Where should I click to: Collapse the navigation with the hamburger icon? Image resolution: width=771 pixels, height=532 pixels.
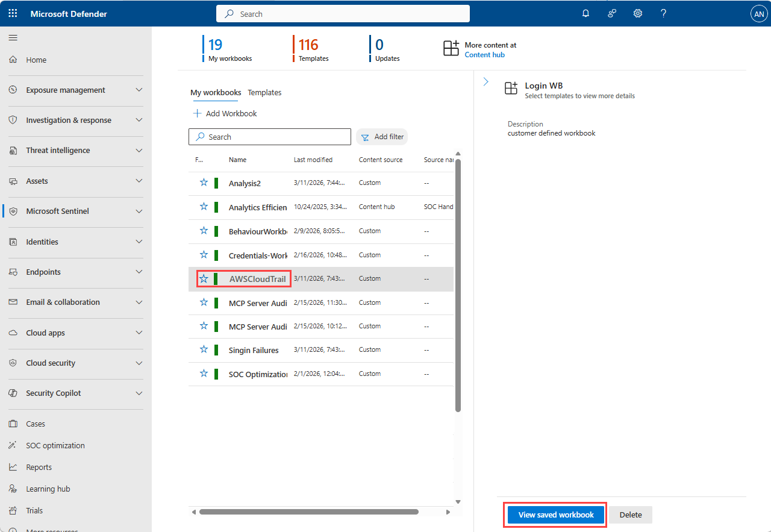13,37
